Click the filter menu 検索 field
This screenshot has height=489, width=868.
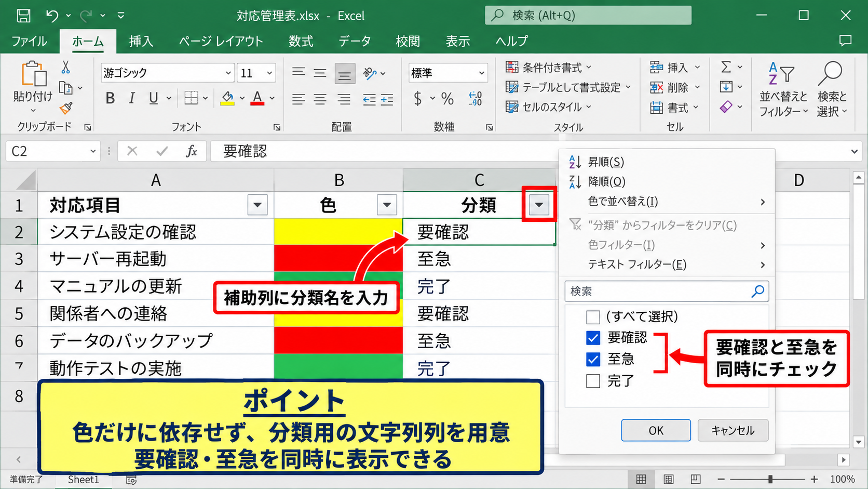[667, 292]
